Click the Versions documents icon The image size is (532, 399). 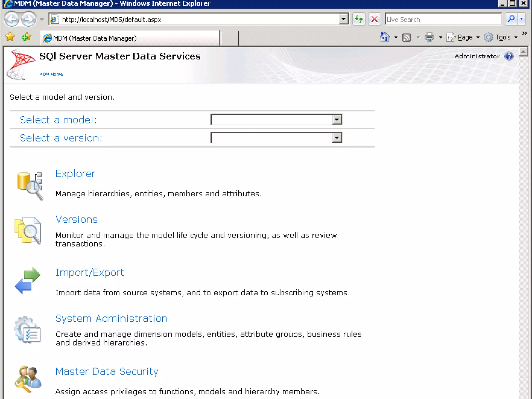click(28, 231)
